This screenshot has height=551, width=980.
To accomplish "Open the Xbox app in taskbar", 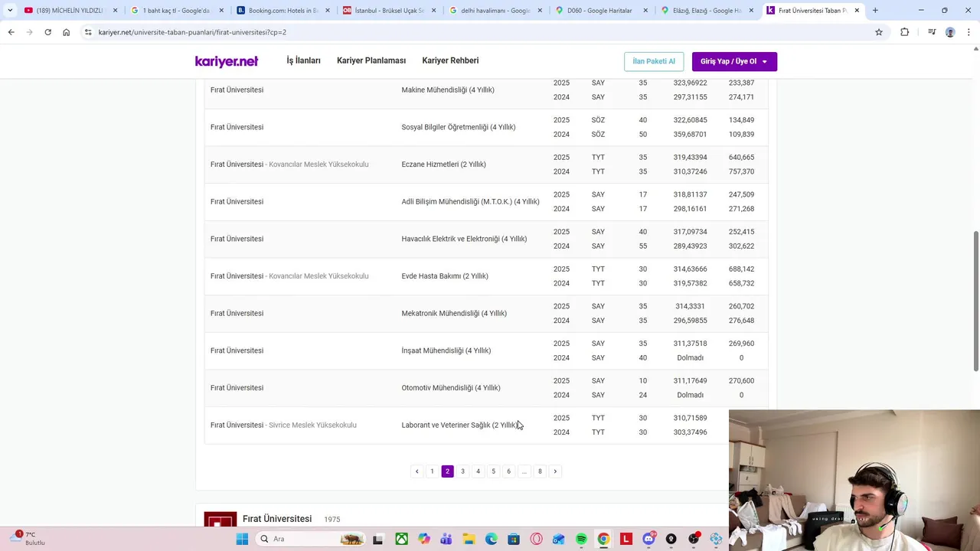I will [x=401, y=539].
